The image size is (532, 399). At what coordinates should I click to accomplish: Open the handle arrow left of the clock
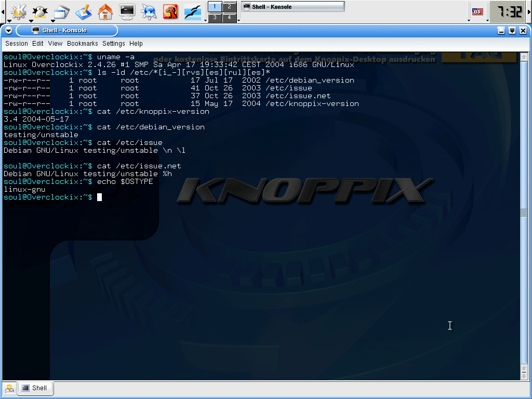pyautogui.click(x=487, y=21)
